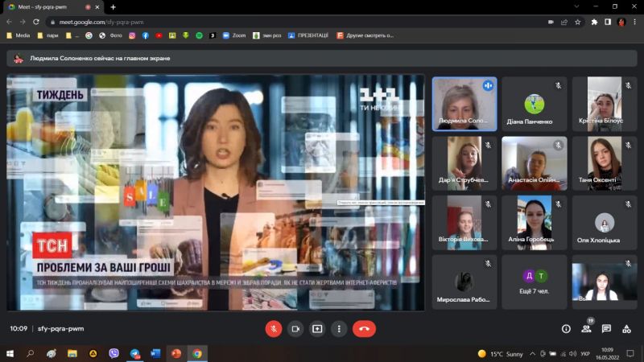The image size is (644, 362).
Task: Select Дар'я Струбчевська's video tile
Action: pos(464,163)
